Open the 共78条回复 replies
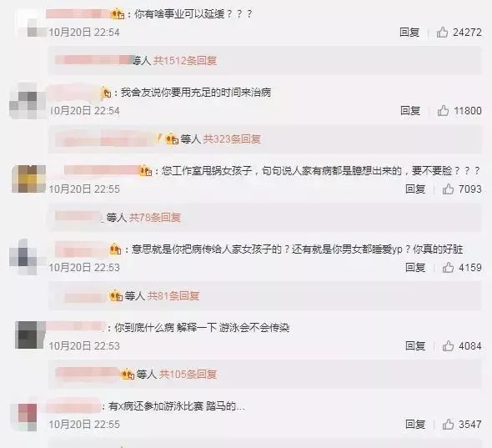This screenshot has width=492, height=448. (x=155, y=217)
